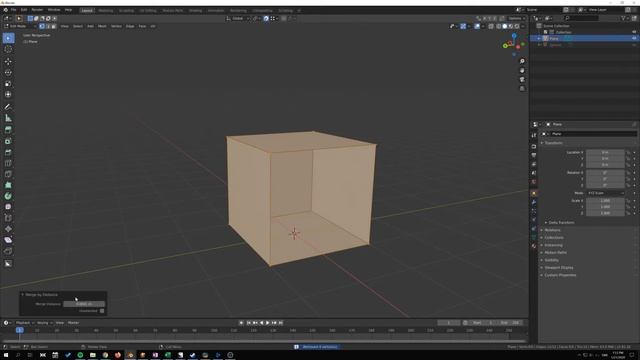Viewport: 640px width, 360px height.
Task: Expand the Delta Transform panel
Action: point(560,223)
